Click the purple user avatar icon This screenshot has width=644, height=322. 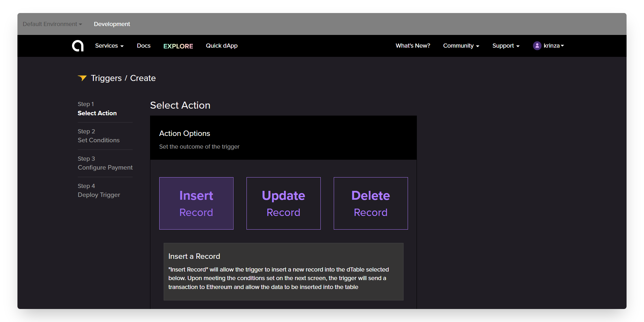[537, 46]
